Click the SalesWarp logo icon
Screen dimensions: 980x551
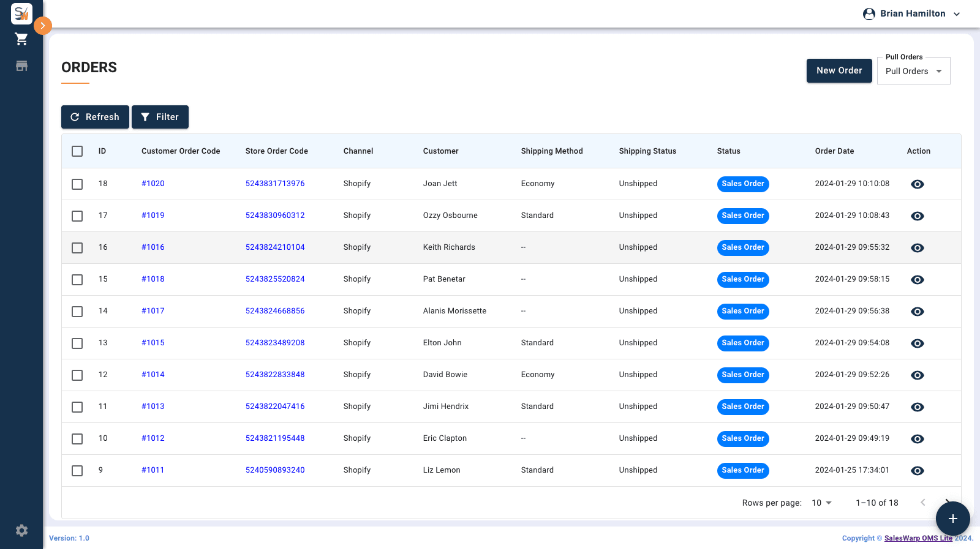click(x=21, y=13)
